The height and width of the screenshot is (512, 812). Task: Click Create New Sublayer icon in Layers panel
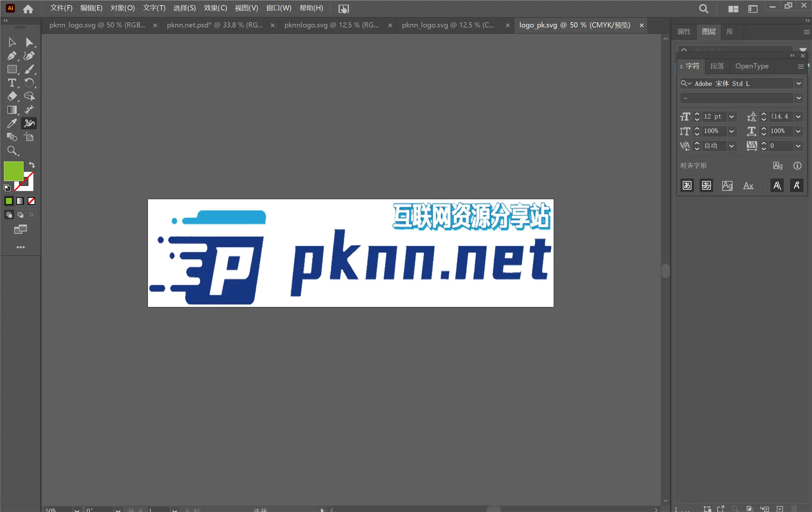[765, 509]
